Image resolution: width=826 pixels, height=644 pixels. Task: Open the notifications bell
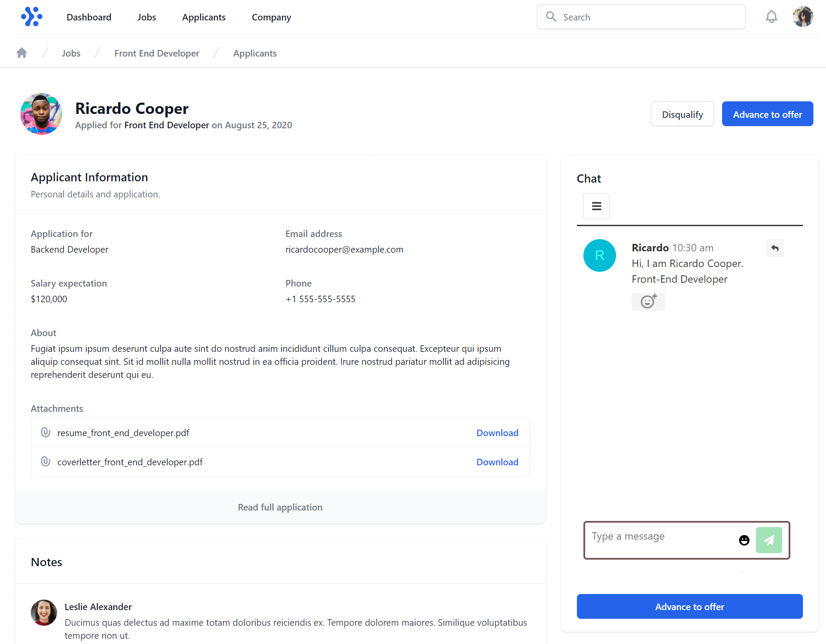tap(772, 17)
